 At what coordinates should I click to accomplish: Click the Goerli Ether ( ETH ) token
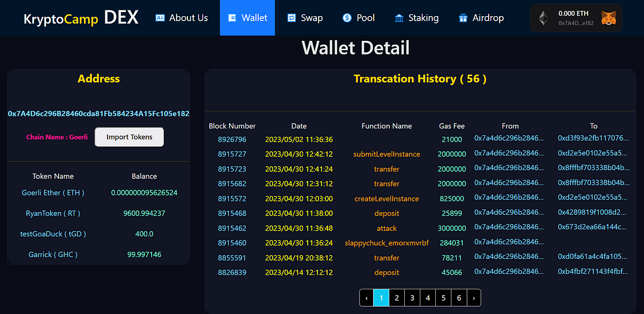click(53, 192)
